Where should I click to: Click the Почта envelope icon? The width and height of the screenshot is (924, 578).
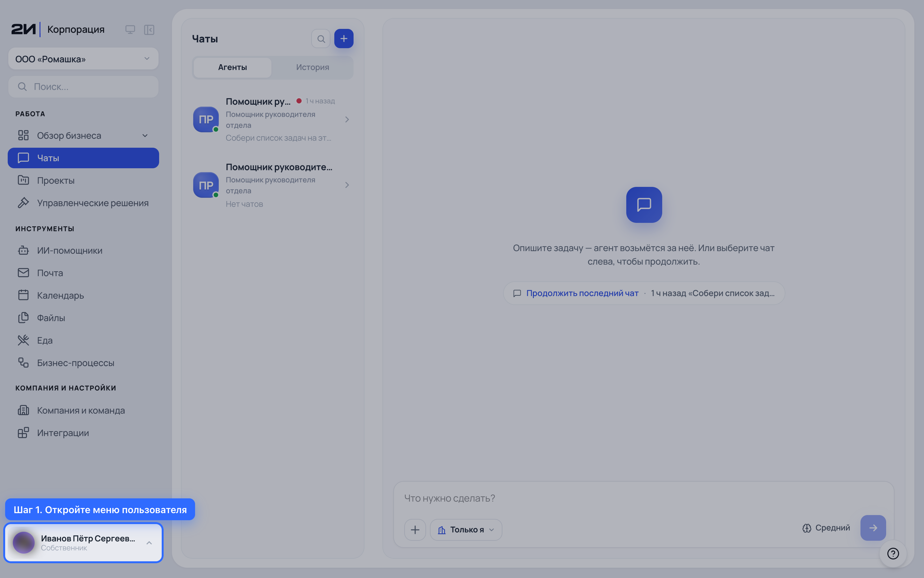point(23,273)
